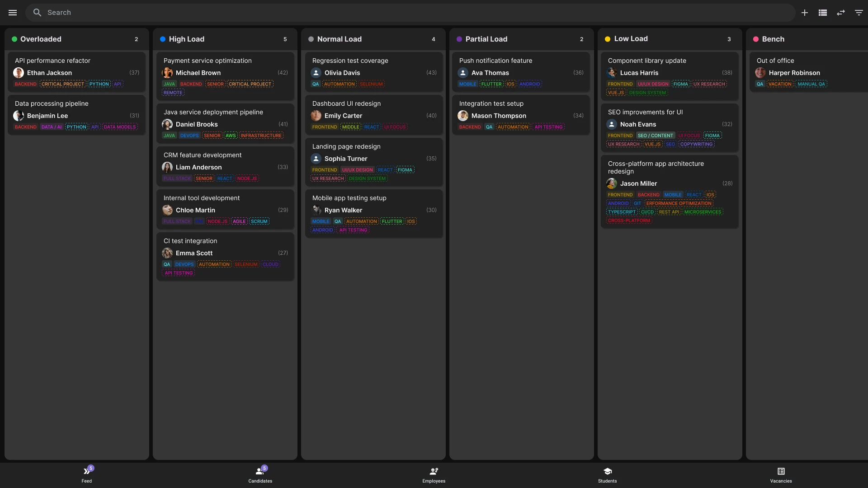Screen dimensions: 868x488
Task: Open the filter icon in toolbar
Action: 859,13
